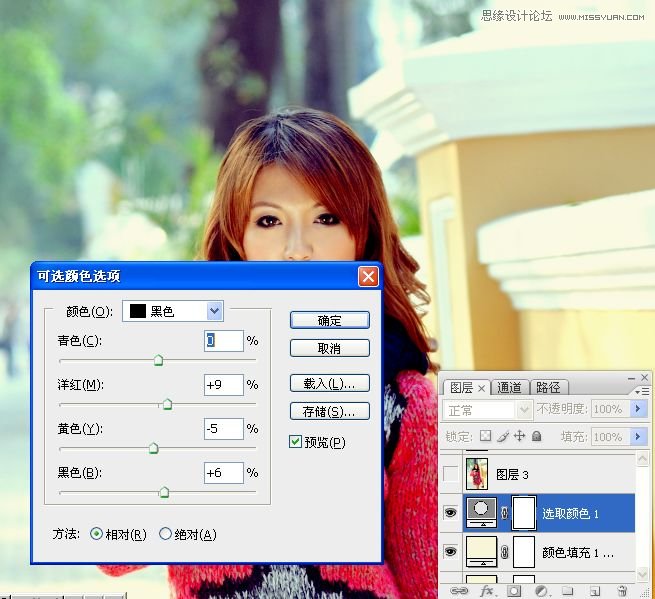Lock transparent pixels icon

[x=485, y=436]
